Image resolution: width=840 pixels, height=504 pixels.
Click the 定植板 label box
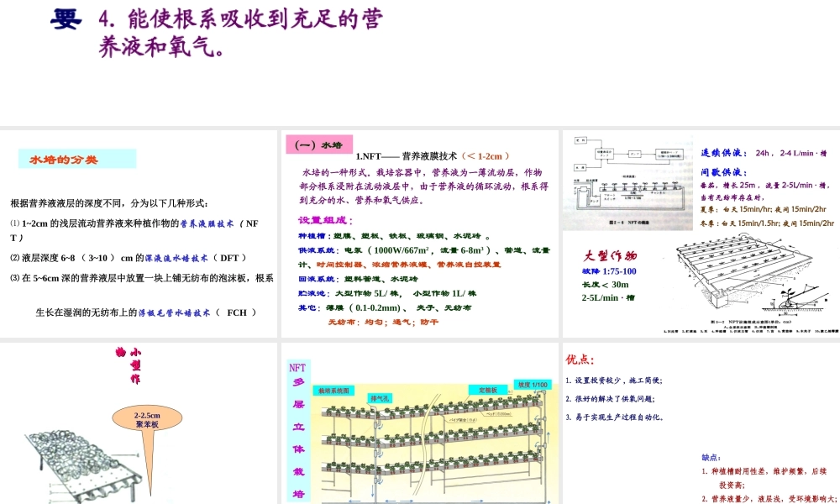click(x=488, y=389)
